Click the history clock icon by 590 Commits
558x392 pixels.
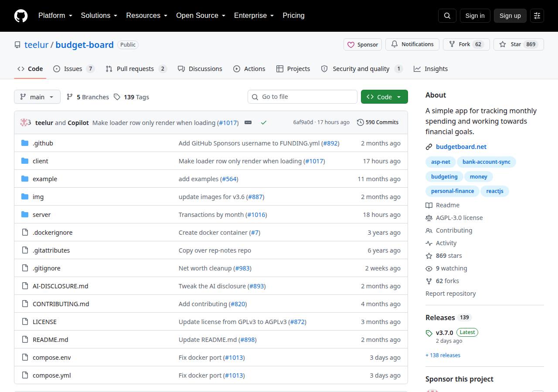tap(361, 122)
